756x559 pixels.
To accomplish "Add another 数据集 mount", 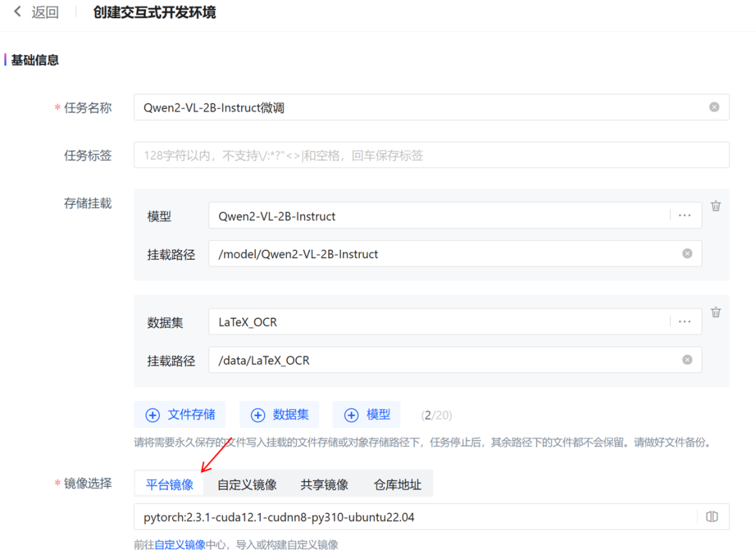I will coord(279,414).
